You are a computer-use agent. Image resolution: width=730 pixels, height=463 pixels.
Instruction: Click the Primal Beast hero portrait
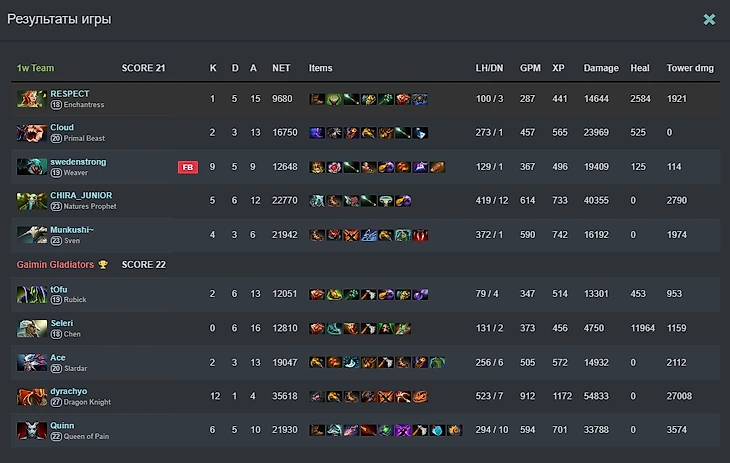pos(32,133)
